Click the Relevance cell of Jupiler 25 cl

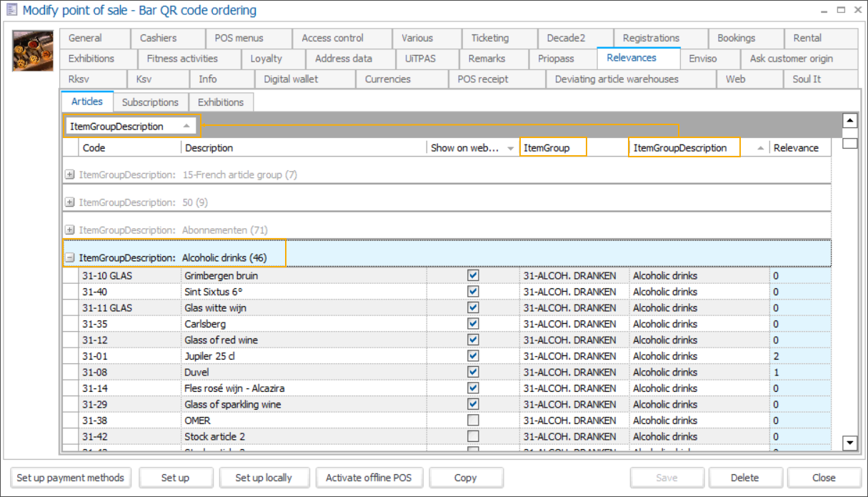click(799, 356)
